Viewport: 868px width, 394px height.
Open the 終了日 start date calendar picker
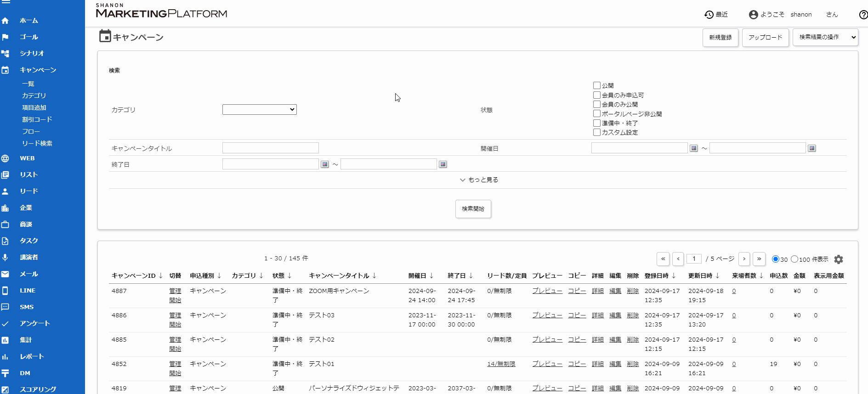[325, 164]
